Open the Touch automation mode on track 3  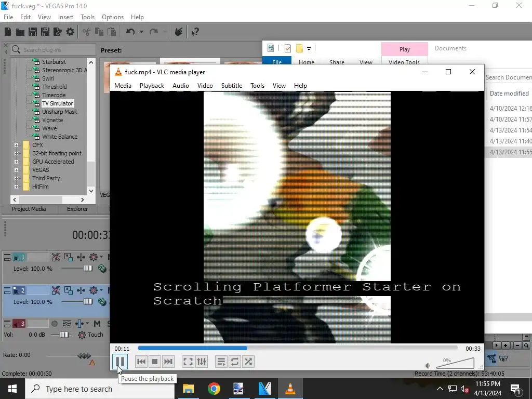pos(90,335)
